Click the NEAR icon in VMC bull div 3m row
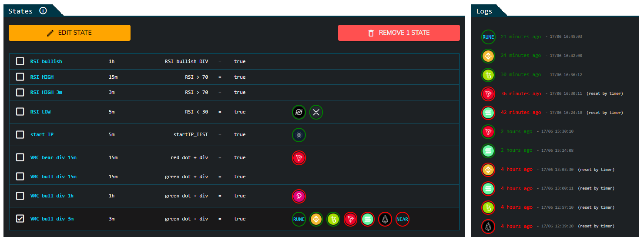Screen dimensions: 644x237 (402, 219)
